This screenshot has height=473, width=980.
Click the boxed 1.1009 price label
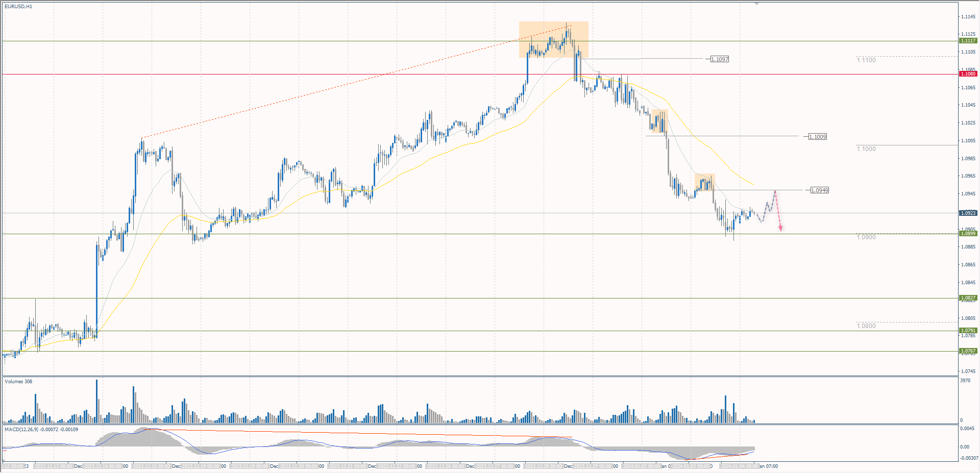click(818, 137)
